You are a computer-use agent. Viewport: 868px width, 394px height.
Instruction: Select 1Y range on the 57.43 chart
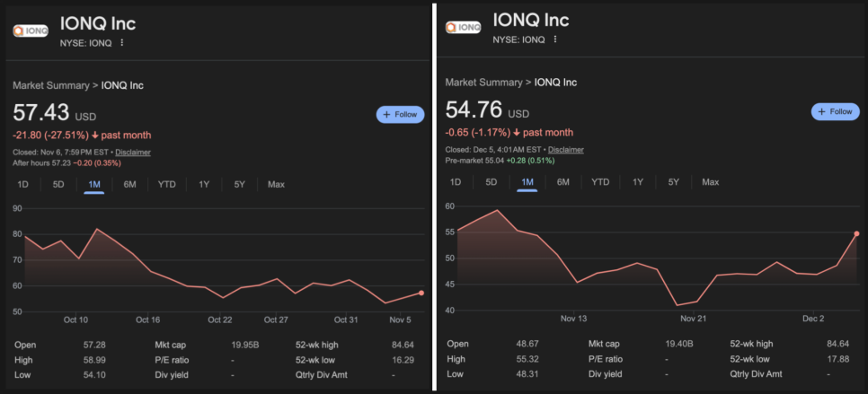pyautogui.click(x=204, y=184)
